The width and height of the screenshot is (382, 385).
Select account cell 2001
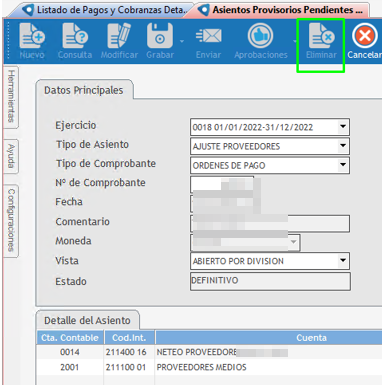(70, 367)
